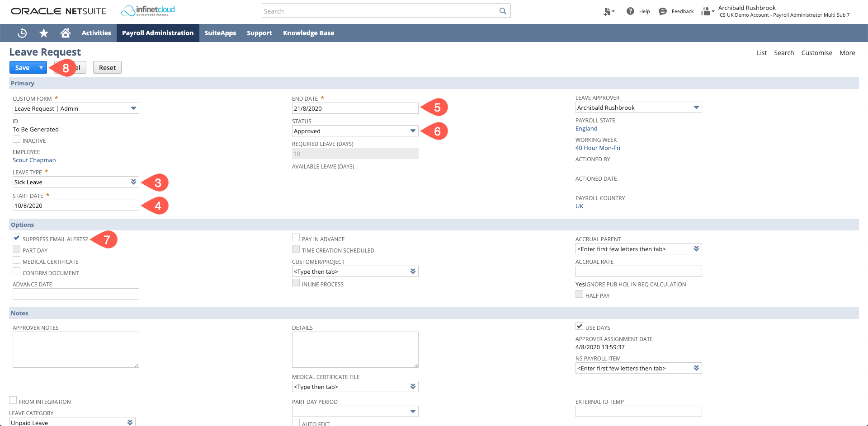Open the Recent Records history icon

click(22, 33)
